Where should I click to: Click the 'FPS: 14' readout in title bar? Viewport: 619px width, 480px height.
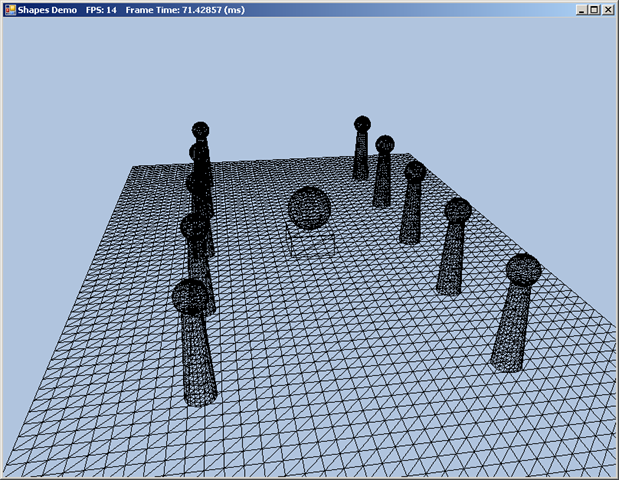pyautogui.click(x=101, y=10)
